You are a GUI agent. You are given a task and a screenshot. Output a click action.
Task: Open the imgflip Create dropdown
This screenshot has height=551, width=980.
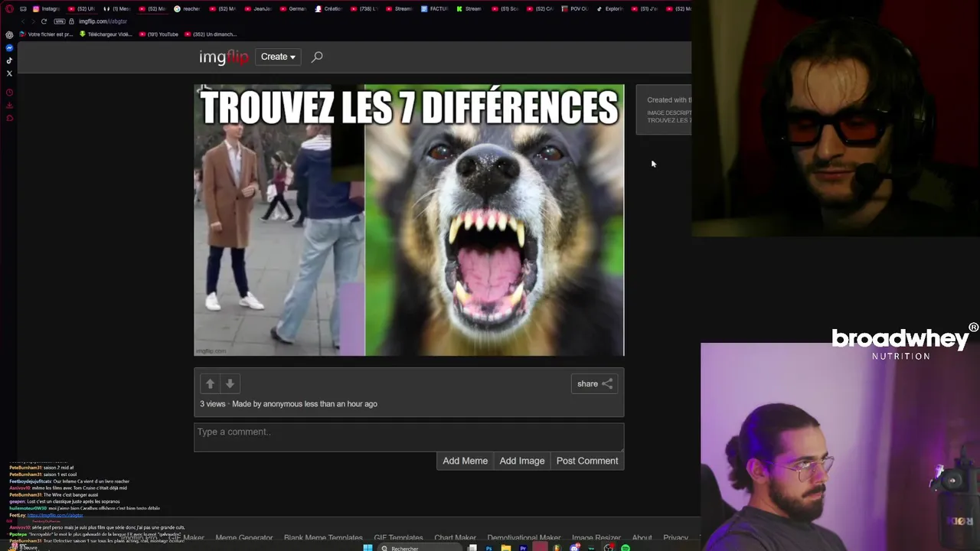coord(278,57)
